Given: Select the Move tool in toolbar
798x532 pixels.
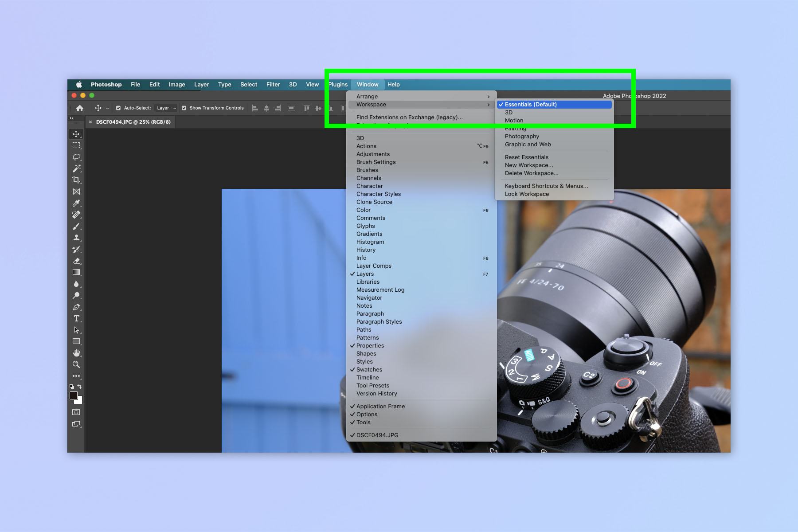Looking at the screenshot, I should coord(76,134).
